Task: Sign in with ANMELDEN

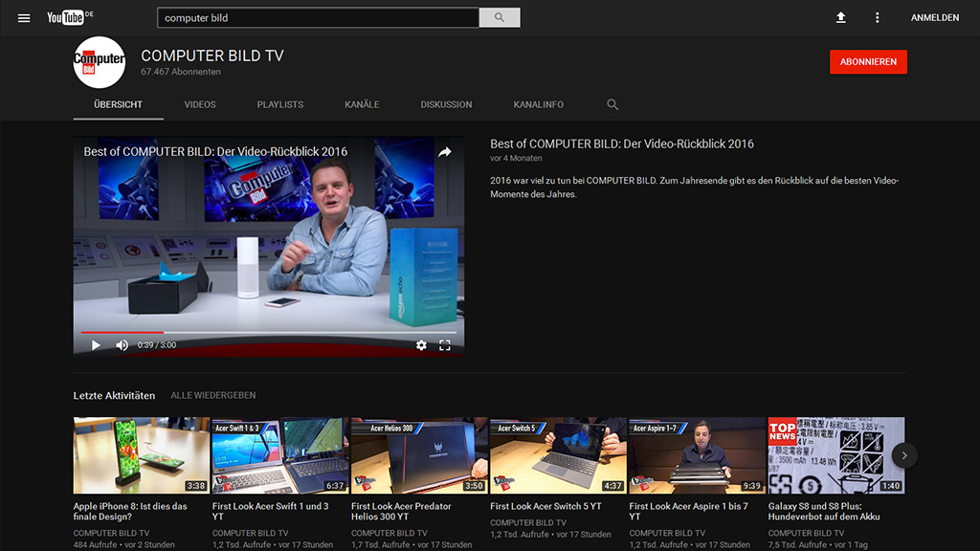Action: 934,17
